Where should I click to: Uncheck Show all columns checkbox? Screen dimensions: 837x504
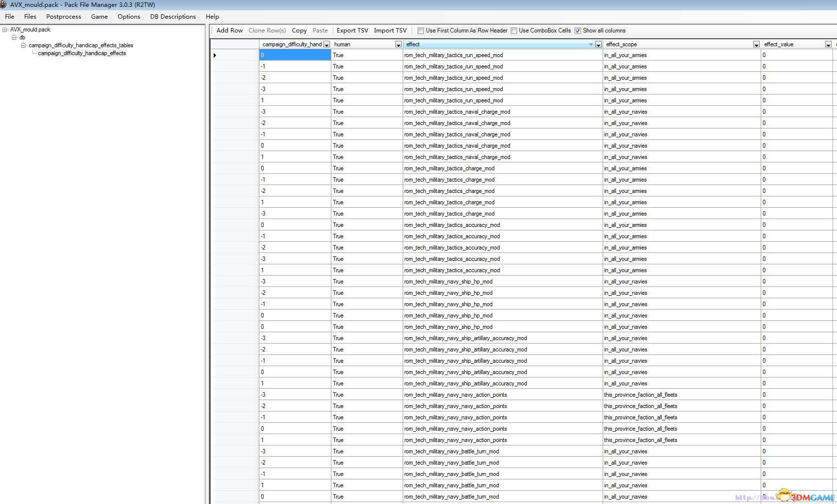(x=578, y=31)
